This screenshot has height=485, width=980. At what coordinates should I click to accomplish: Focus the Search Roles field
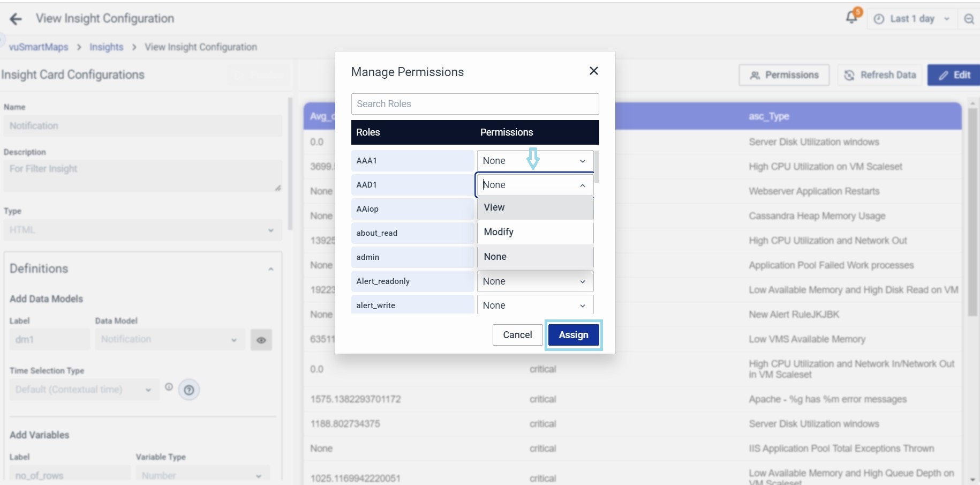click(474, 104)
